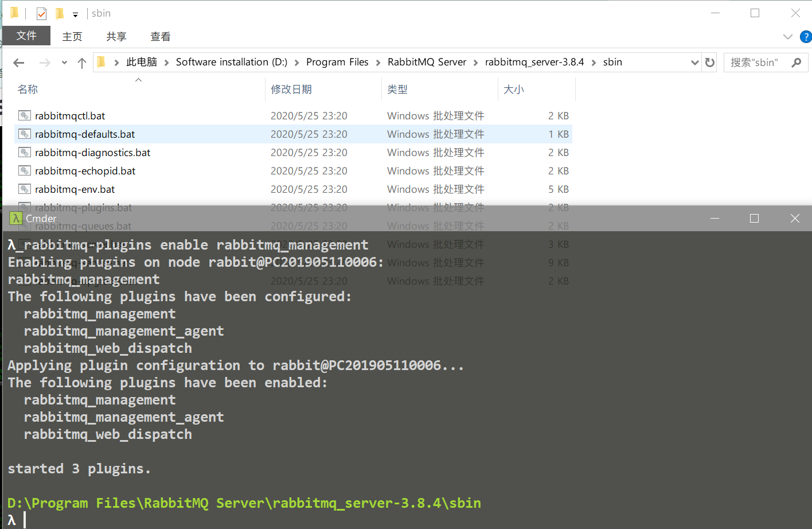Select Program Files breadcrumb
The height and width of the screenshot is (529, 812).
click(337, 62)
